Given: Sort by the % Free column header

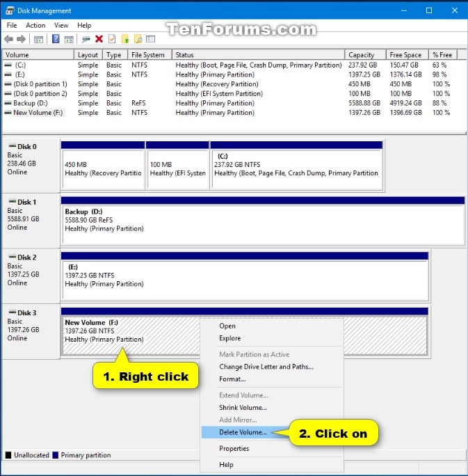Looking at the screenshot, I should pyautogui.click(x=443, y=55).
